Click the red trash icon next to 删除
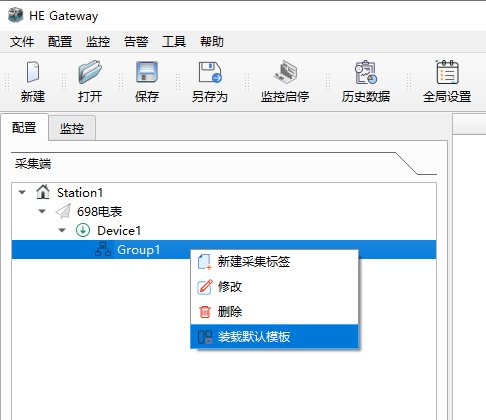 tap(205, 312)
